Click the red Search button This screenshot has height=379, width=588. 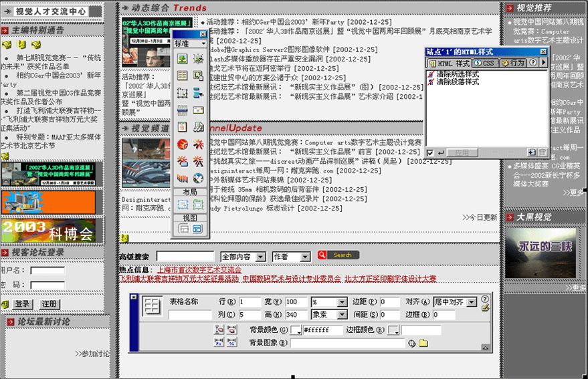pyautogui.click(x=338, y=255)
